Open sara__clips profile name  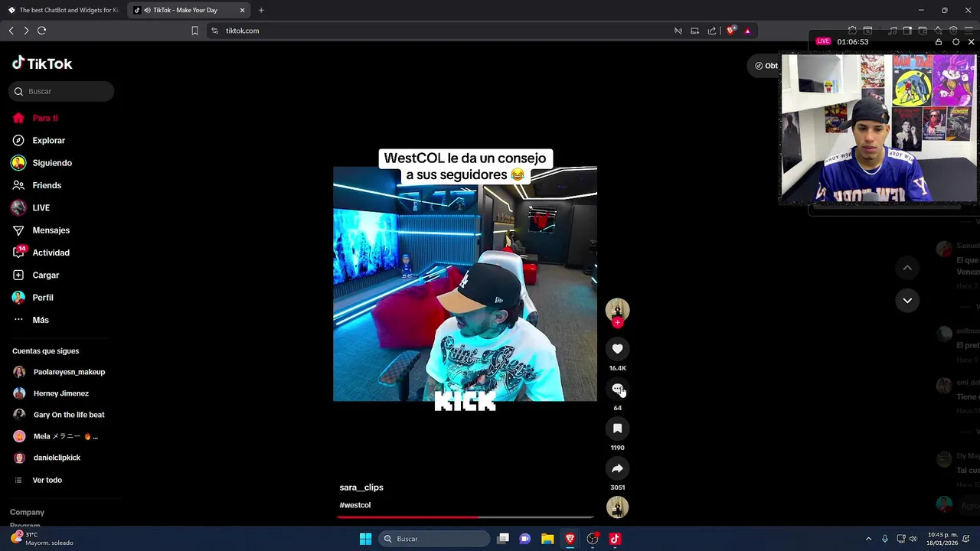[x=361, y=487]
